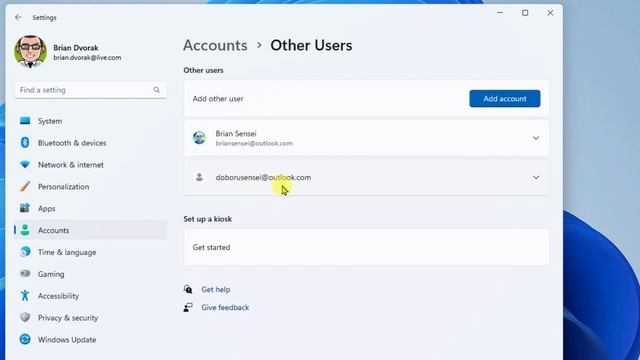The width and height of the screenshot is (640, 360).
Task: Click the Accounts person icon
Action: coord(25,230)
